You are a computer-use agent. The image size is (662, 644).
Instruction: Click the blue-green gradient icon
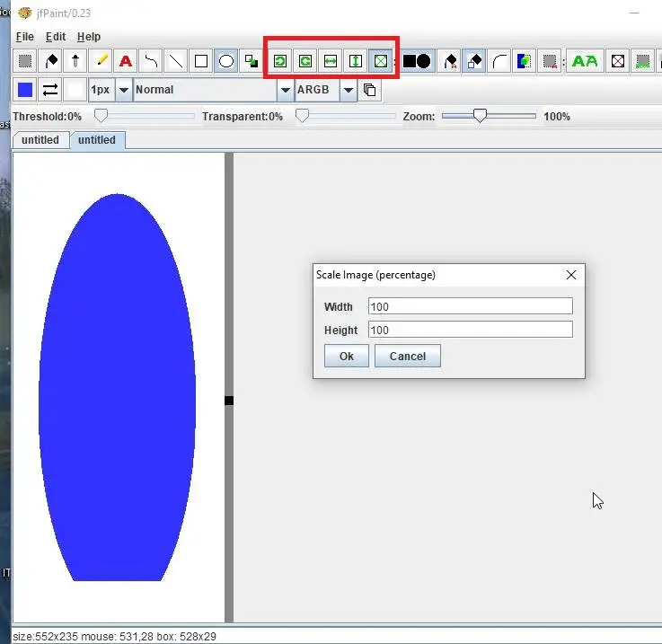click(525, 61)
